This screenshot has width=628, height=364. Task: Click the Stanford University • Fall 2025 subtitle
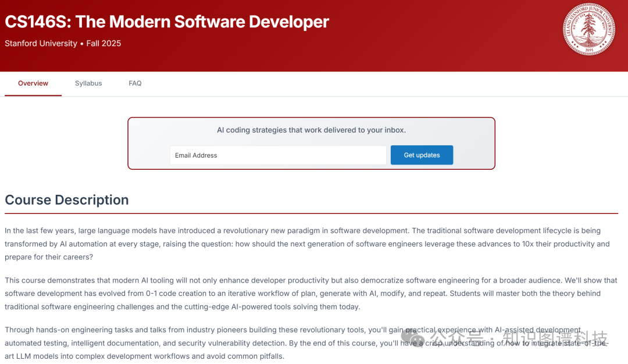[63, 43]
